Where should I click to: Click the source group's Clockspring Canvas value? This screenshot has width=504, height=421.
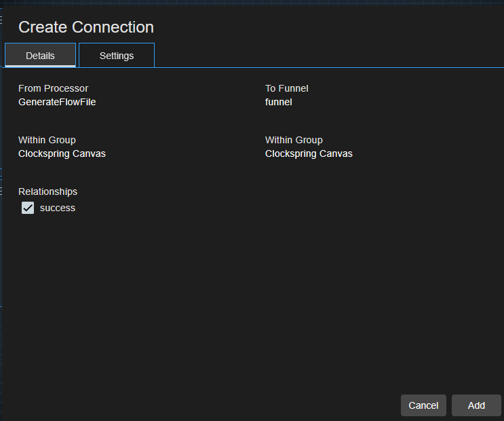tap(62, 153)
